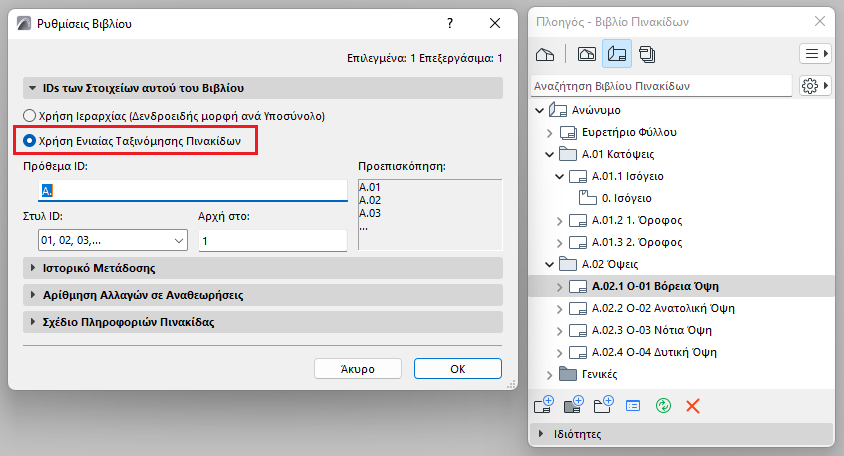The image size is (844, 456).
Task: Click the help question mark in dialog
Action: point(450,23)
